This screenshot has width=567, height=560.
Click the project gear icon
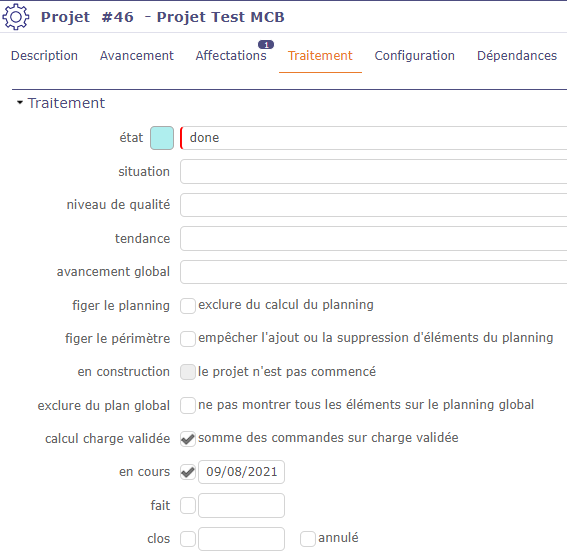point(16,17)
